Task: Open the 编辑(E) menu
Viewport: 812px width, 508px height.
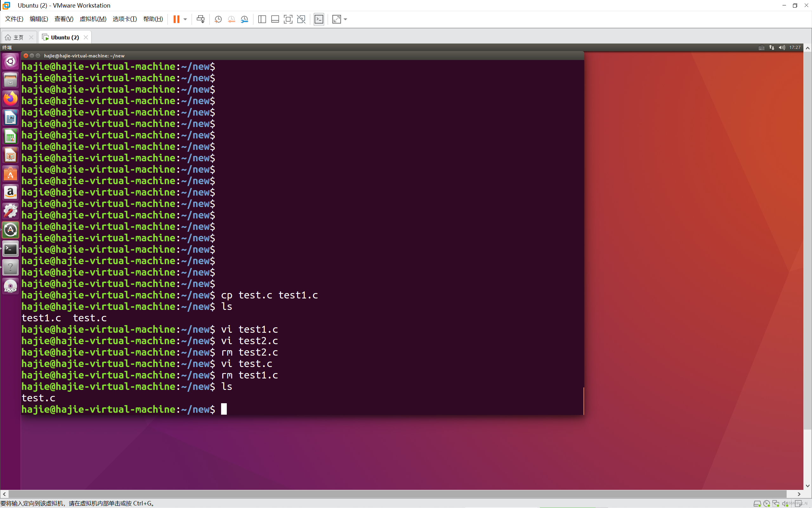Action: pos(39,19)
